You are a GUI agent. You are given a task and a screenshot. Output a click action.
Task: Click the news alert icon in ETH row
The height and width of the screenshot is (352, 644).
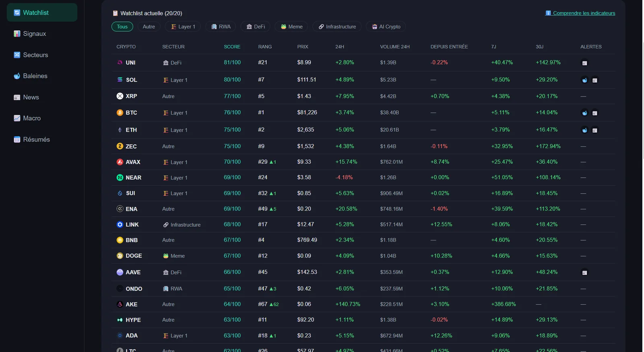pyautogui.click(x=594, y=130)
